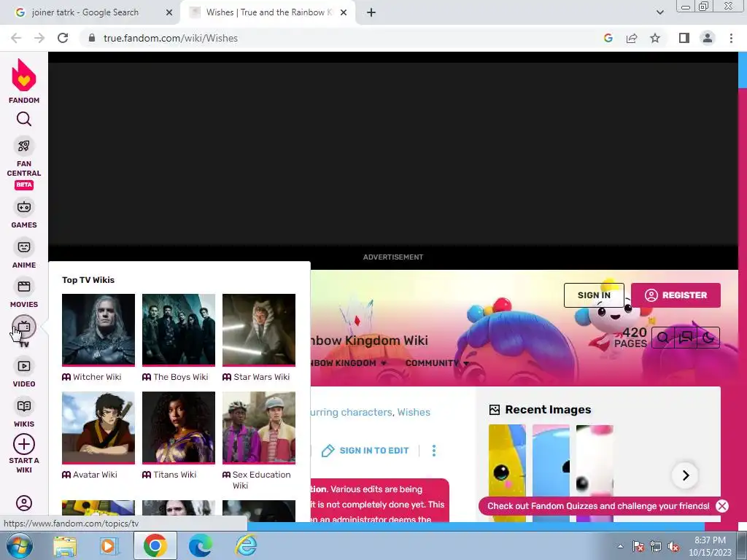Open Fan Central rocket icon
Viewport: 747px width, 560px height.
(x=24, y=146)
